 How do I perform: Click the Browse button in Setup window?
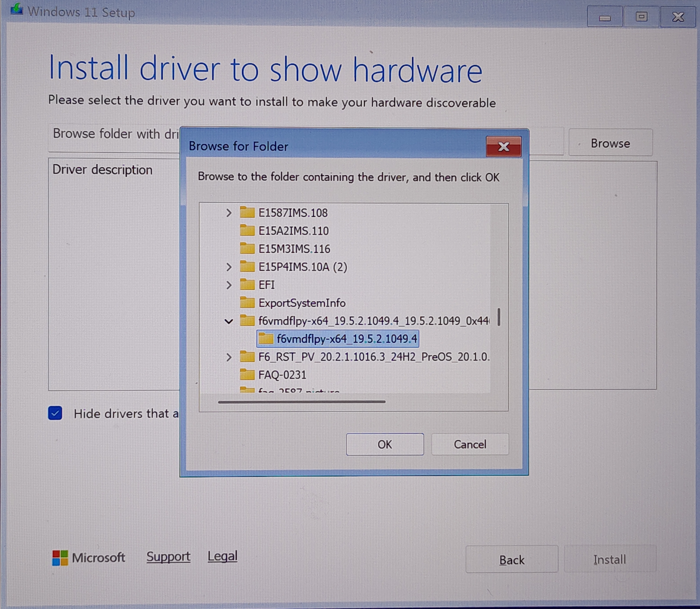[x=610, y=143]
